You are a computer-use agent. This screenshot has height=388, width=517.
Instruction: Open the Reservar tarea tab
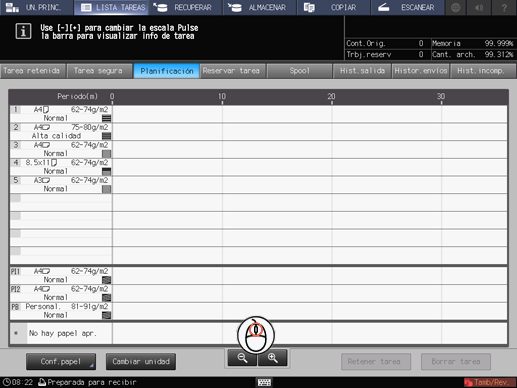point(232,71)
